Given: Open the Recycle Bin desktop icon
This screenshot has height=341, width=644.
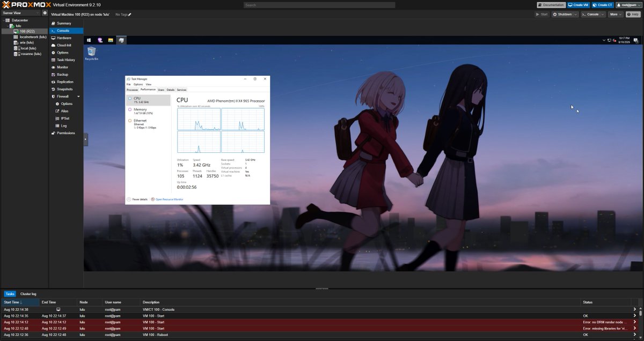Looking at the screenshot, I should coord(91,53).
